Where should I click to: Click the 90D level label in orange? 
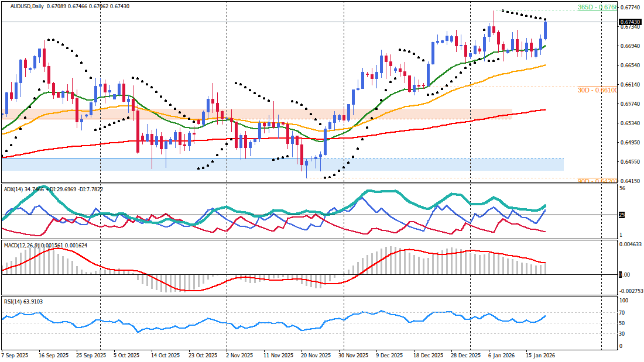597,181
